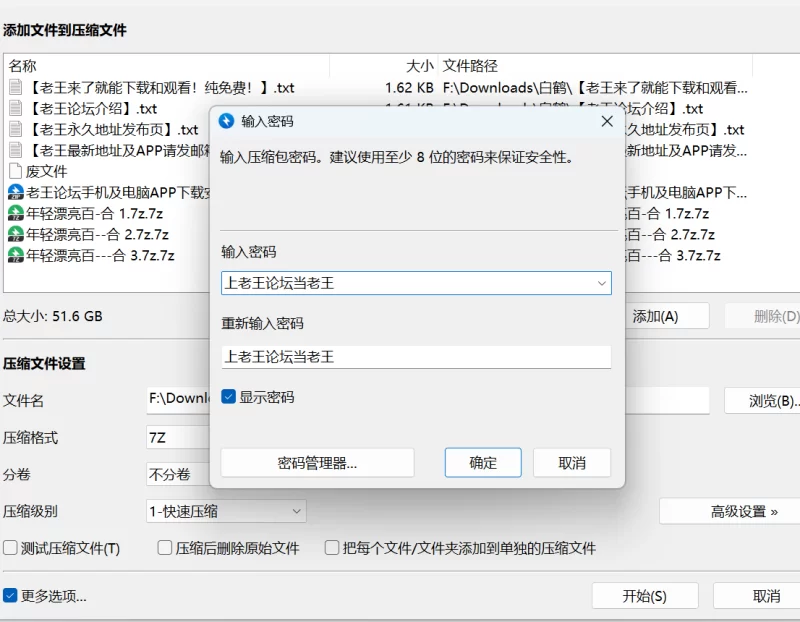Screen dimensions: 800x622
Task: Click the blank file icon next to 废文件
Action: 15,171
